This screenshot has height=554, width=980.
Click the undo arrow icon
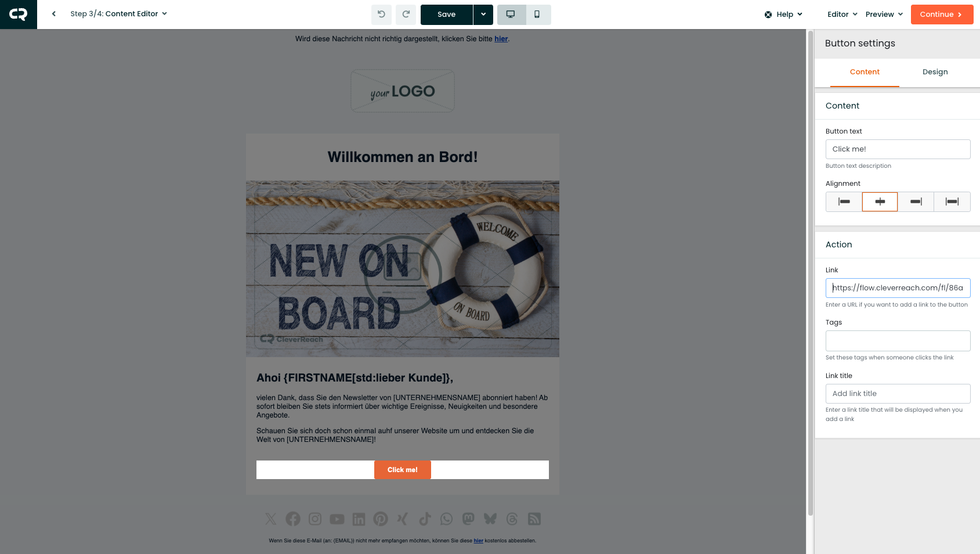381,15
